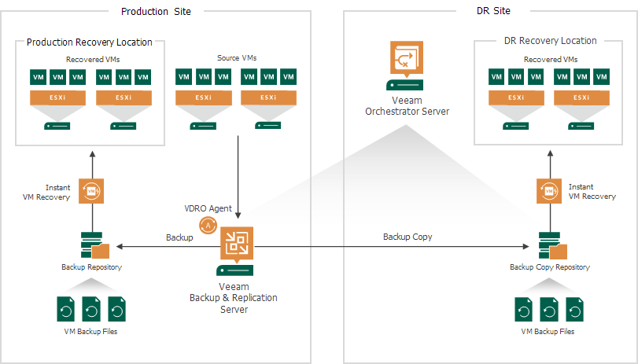This screenshot has height=364, width=638.
Task: Click the Backup Copy Repository storage icon
Action: point(552,245)
